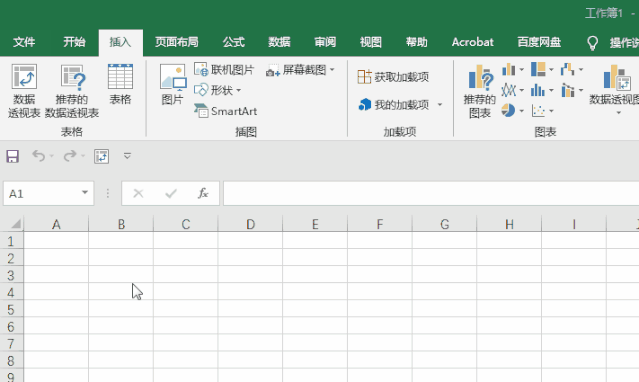Select row 4 header

(x=11, y=292)
